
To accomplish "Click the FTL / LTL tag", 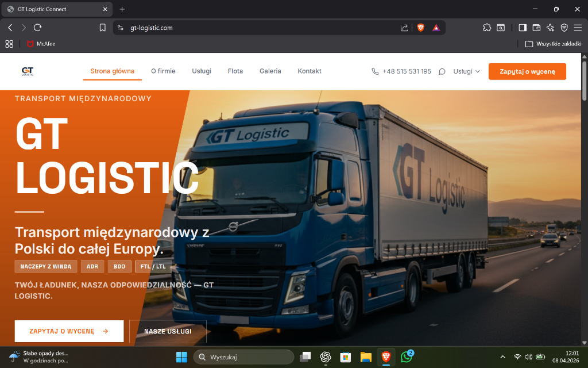I will pos(153,266).
